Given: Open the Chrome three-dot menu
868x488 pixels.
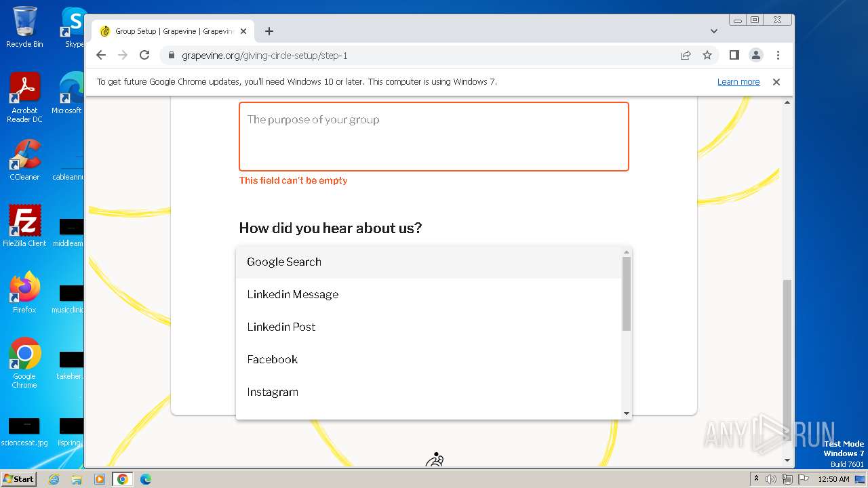Looking at the screenshot, I should pos(778,55).
